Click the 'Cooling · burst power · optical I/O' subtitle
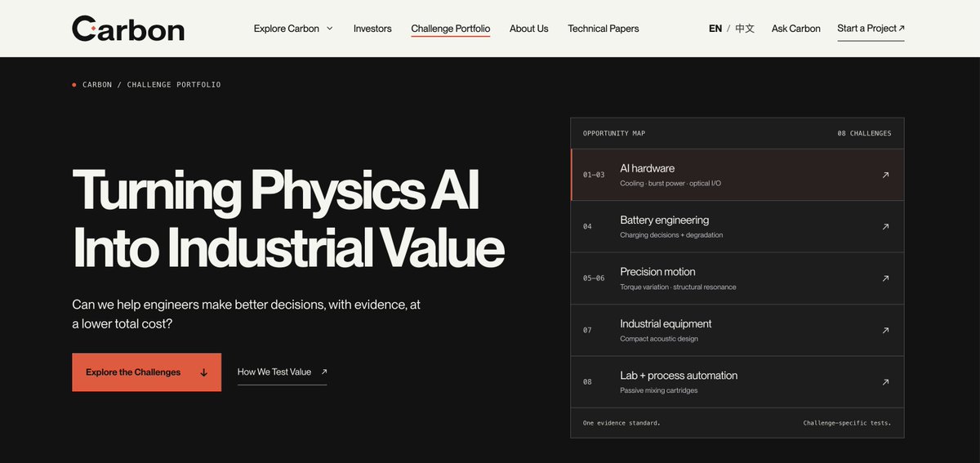 [670, 184]
